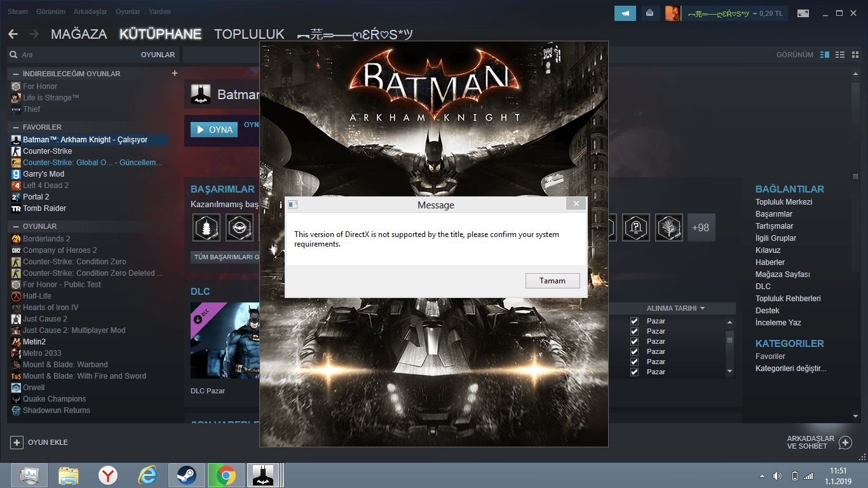Open File Explorer from the taskbar
This screenshot has width=868, height=488.
point(69,475)
